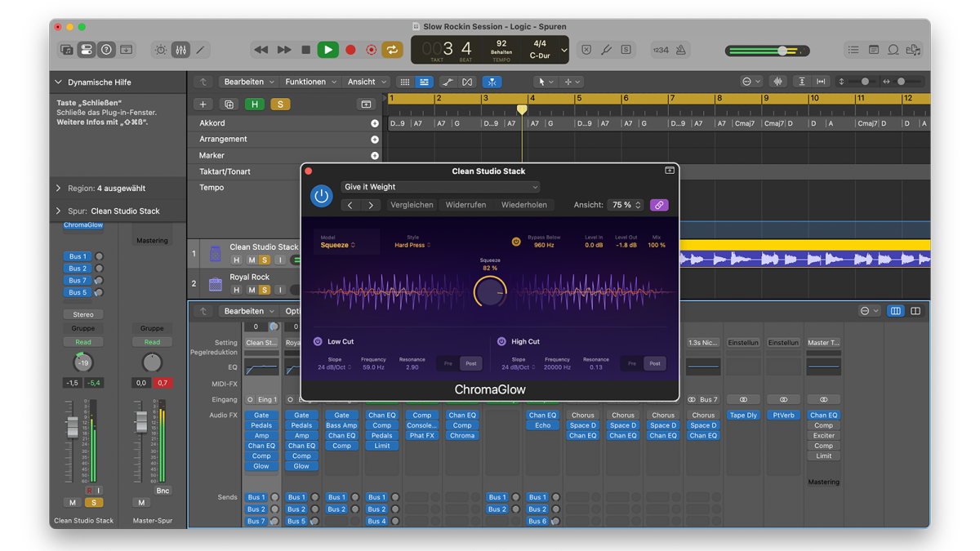Toggle the Flex crossing-arrows button in the tracks toolbar

[467, 82]
